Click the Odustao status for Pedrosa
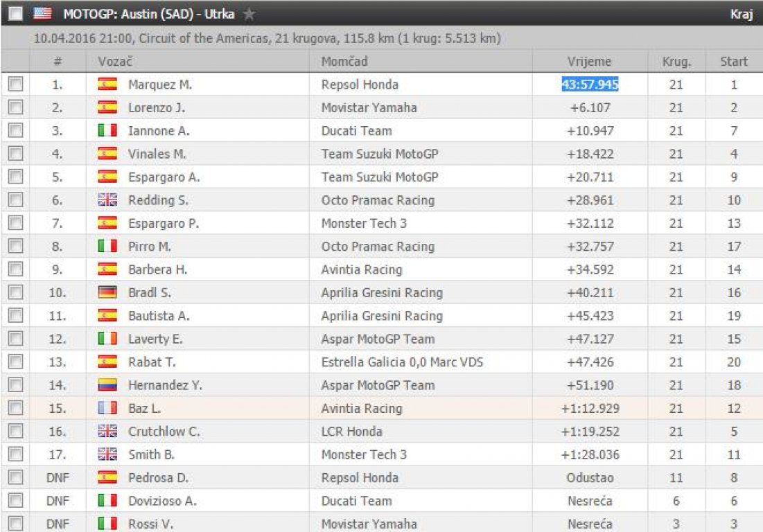Viewport: 763px width, 532px height. tap(590, 477)
